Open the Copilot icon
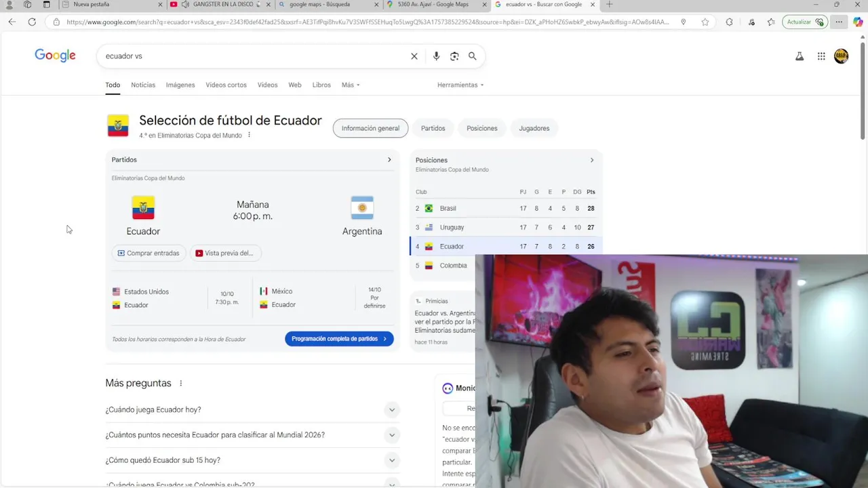Image resolution: width=868 pixels, height=488 pixels. coord(859,22)
